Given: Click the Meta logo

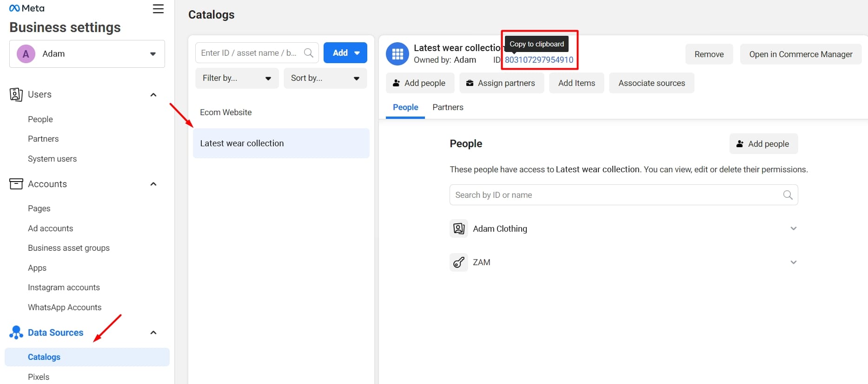Looking at the screenshot, I should (27, 8).
